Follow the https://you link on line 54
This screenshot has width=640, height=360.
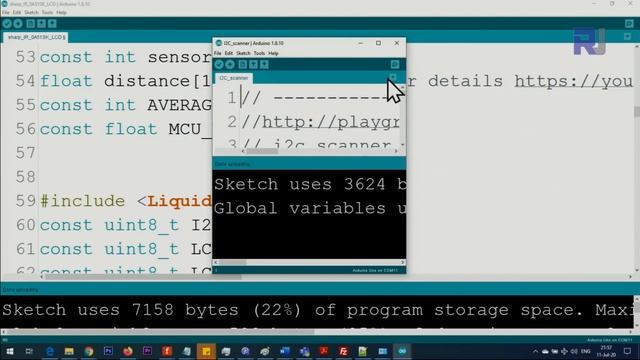[573, 81]
